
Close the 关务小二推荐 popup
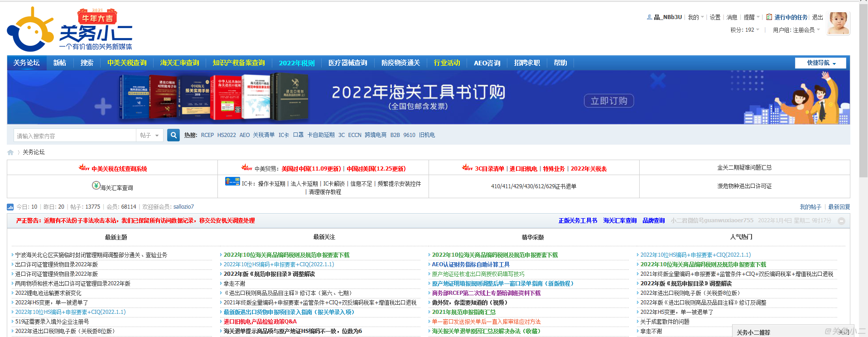844,332
